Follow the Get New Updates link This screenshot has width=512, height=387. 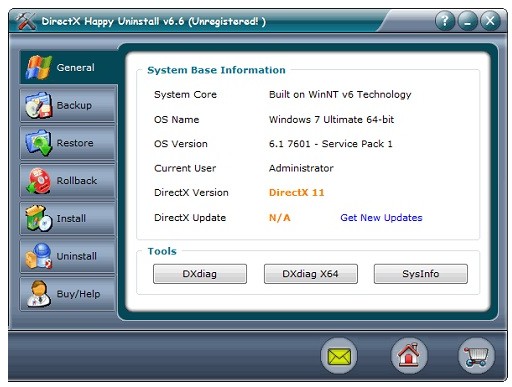[381, 218]
